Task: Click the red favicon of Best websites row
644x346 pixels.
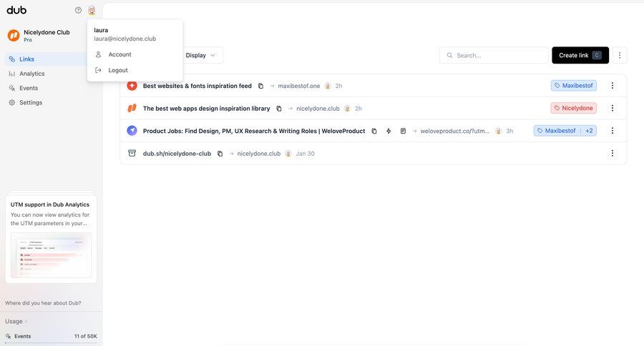Action: pos(132,85)
